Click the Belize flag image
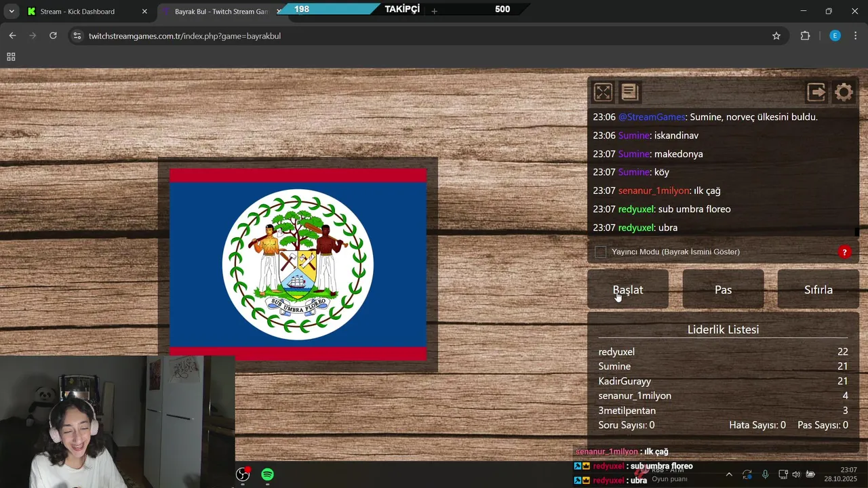 (298, 264)
